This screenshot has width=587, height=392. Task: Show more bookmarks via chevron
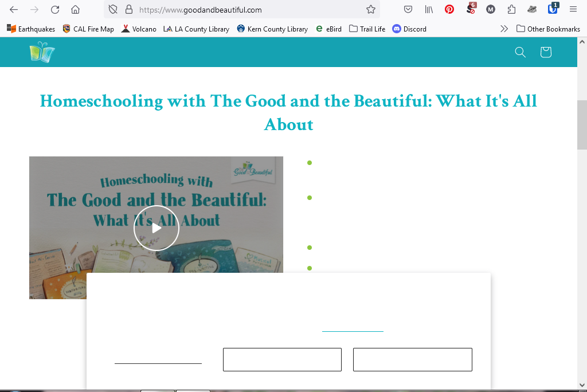[x=504, y=29]
